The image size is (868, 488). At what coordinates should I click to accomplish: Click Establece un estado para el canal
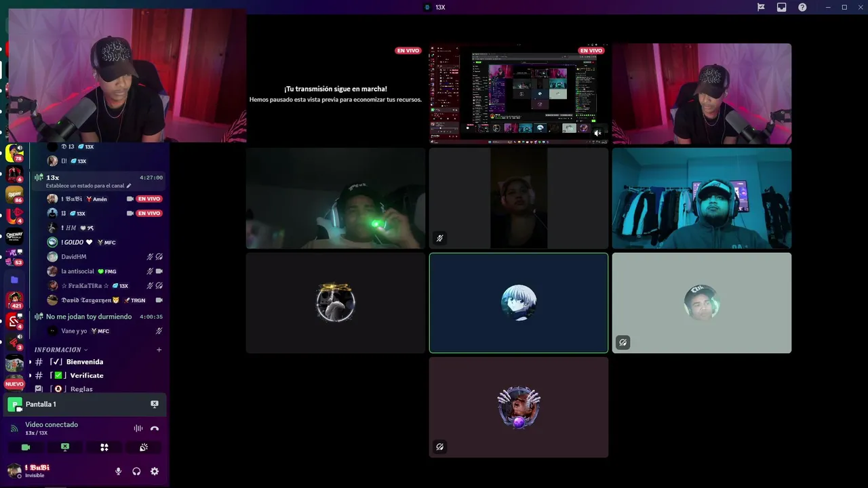pyautogui.click(x=85, y=186)
